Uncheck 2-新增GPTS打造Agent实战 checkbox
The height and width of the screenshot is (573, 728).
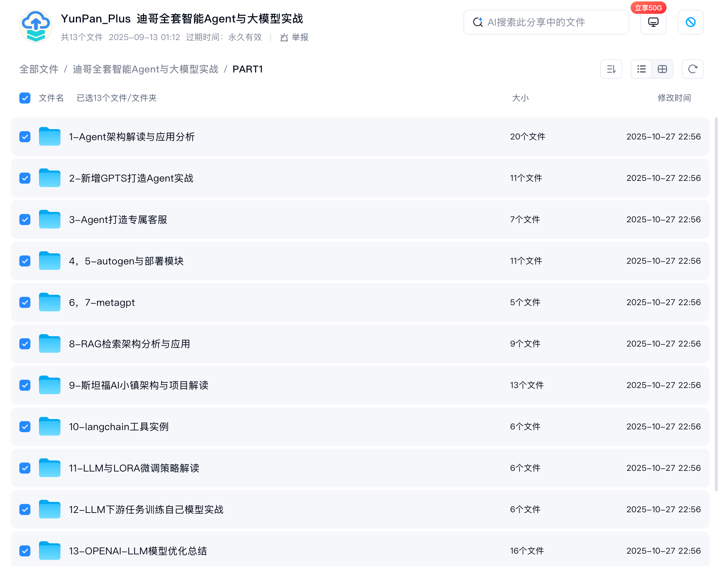coord(25,178)
